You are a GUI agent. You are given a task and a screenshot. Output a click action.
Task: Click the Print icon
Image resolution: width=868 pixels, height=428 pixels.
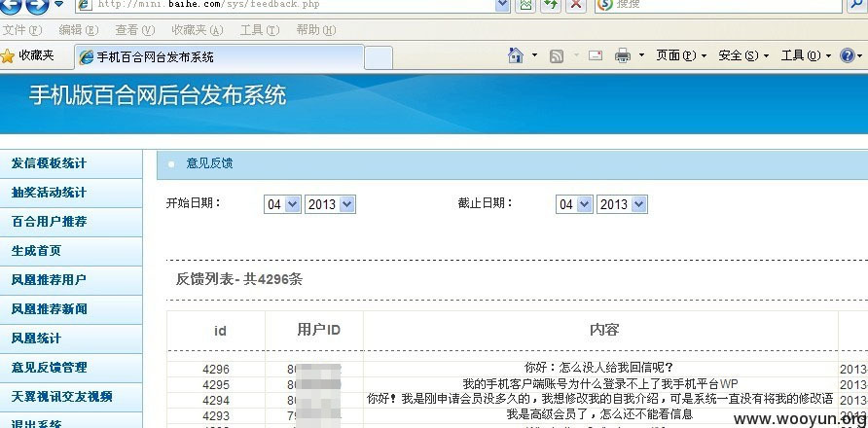pyautogui.click(x=623, y=55)
